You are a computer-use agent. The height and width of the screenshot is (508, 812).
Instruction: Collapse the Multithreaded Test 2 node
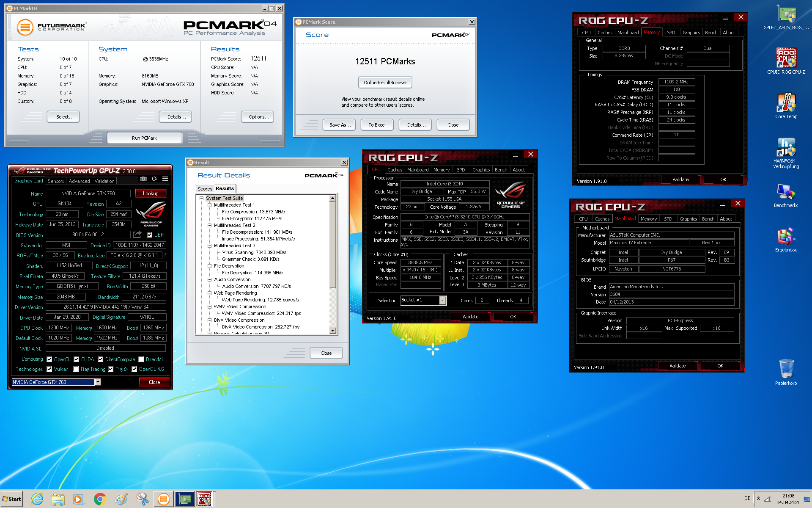click(x=209, y=225)
